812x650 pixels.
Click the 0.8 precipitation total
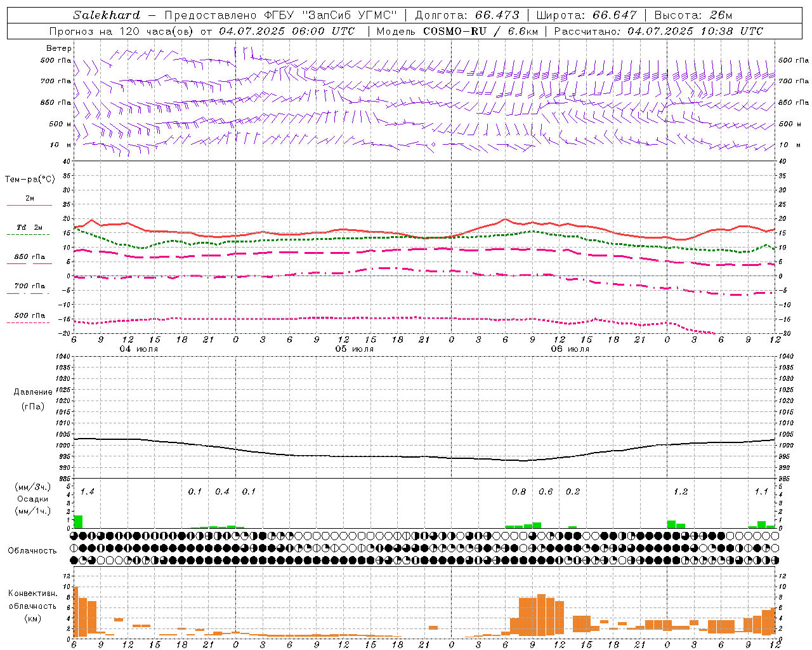point(519,492)
